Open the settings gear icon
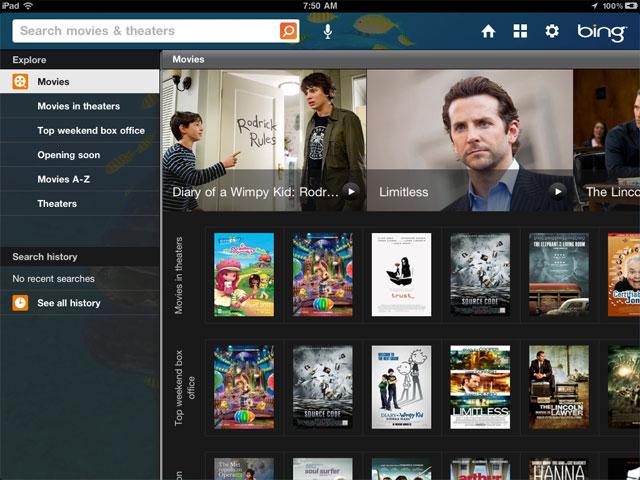Image resolution: width=640 pixels, height=480 pixels. coord(552,31)
